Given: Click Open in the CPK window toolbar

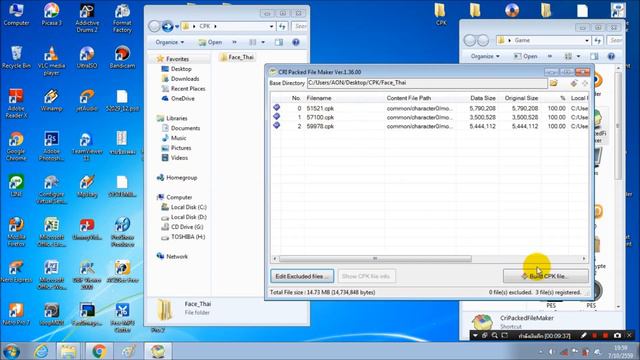Looking at the screenshot, I should tap(211, 42).
